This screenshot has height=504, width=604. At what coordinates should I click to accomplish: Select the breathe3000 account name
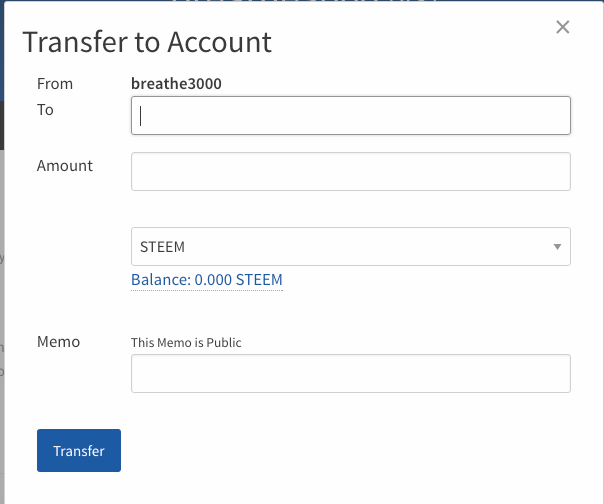176,84
